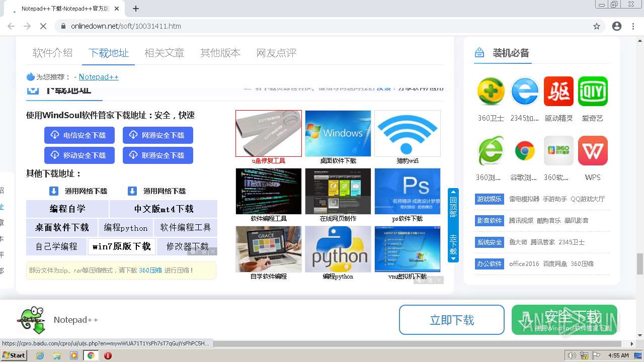Switch to Chrome in the taskbar
Screen dimensions: 644x362
(x=91, y=355)
